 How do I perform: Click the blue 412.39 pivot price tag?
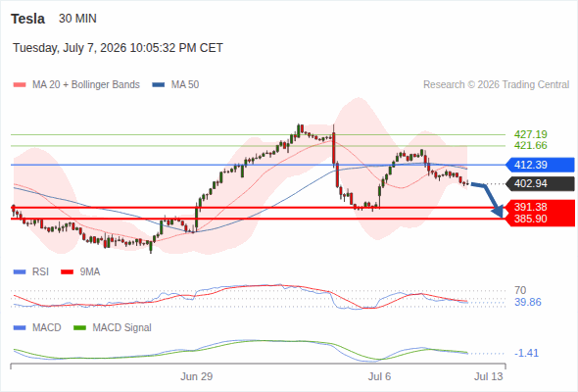[540, 165]
